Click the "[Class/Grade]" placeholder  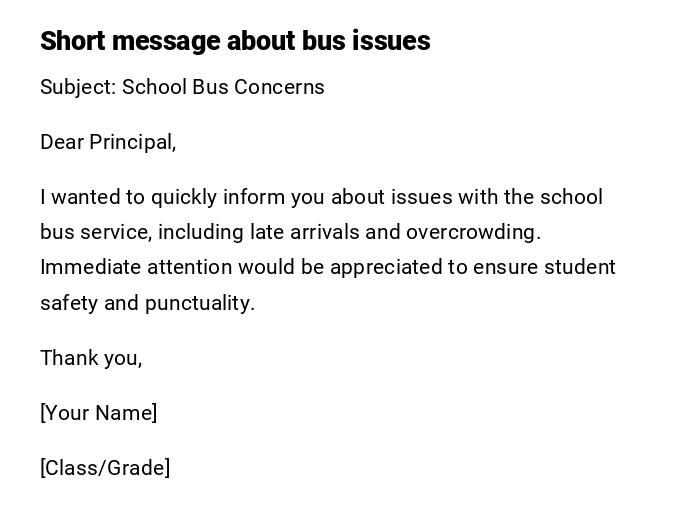coord(105,468)
